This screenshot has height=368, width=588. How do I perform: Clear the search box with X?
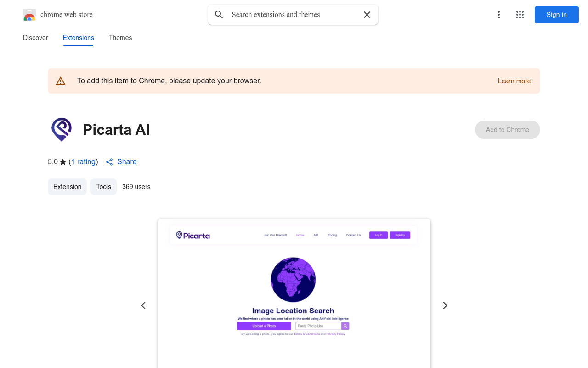point(367,15)
